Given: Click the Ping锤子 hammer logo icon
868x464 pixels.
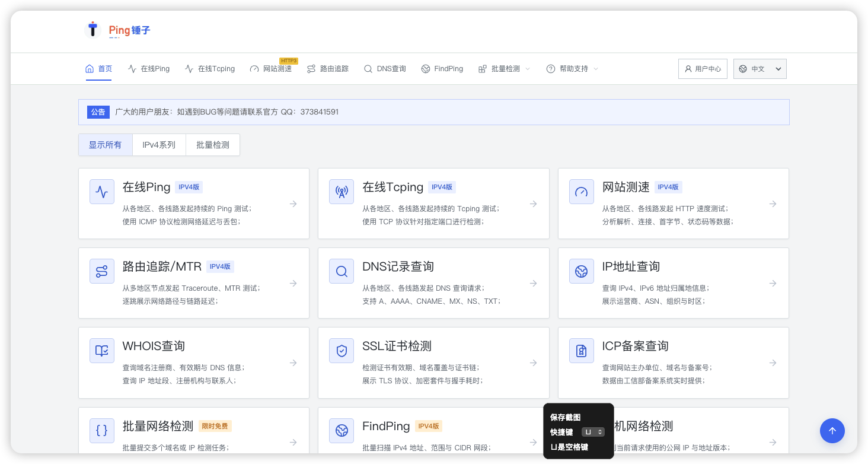Looking at the screenshot, I should (x=92, y=29).
